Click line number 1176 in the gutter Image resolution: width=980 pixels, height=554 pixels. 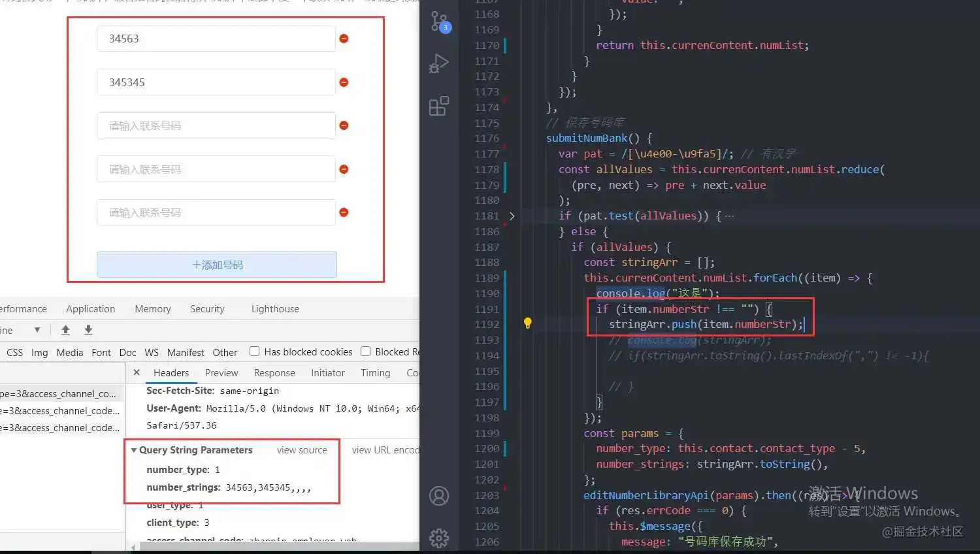487,138
